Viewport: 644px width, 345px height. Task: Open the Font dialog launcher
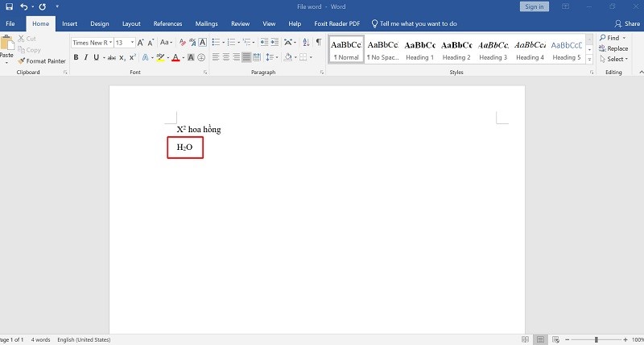pos(205,73)
